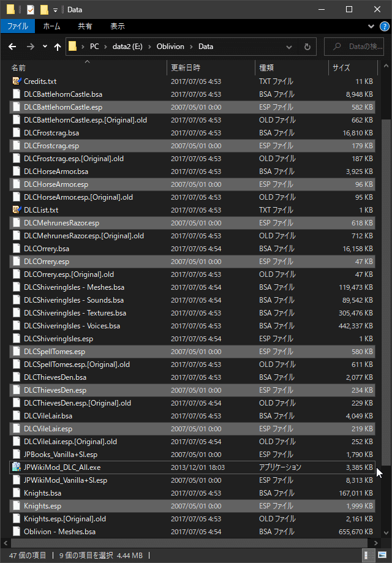
Task: Open the ファイル menu tab
Action: (x=18, y=26)
